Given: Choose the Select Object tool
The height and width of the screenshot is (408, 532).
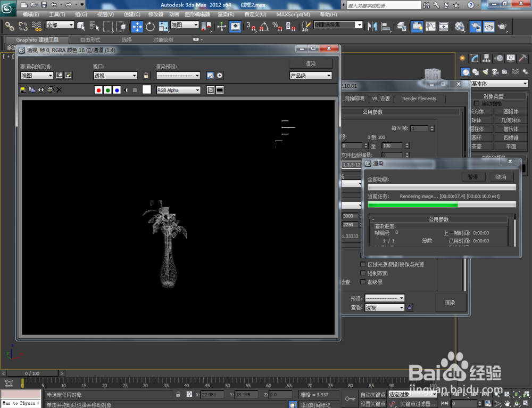Looking at the screenshot, I should click(81, 27).
